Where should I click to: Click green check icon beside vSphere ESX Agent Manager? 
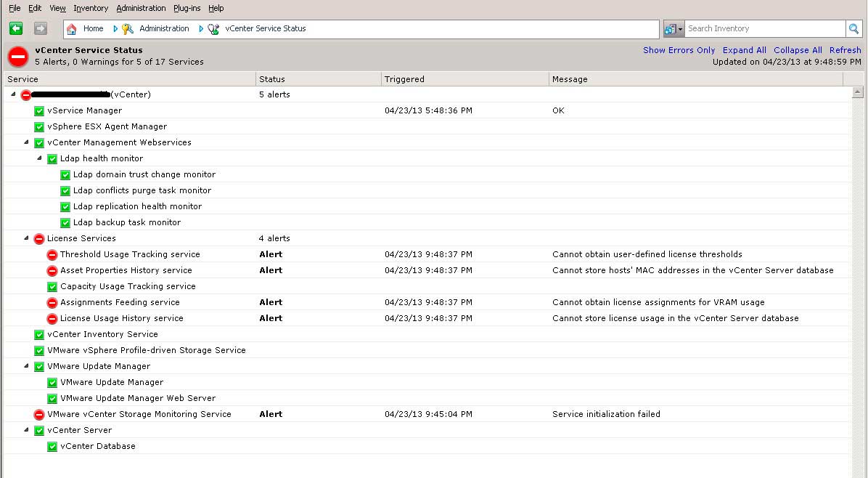click(x=38, y=127)
